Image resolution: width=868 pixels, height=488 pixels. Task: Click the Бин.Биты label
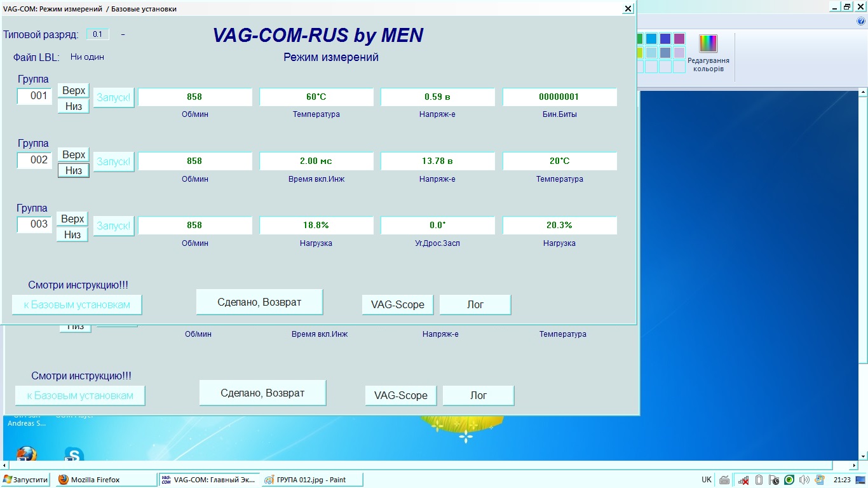click(559, 114)
